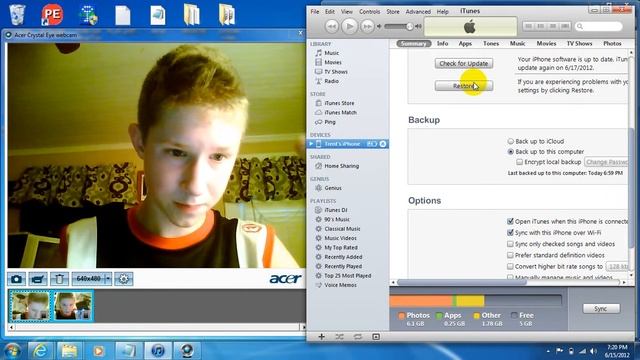Image resolution: width=640 pixels, height=360 pixels.
Task: Open Music in the iTunes library
Action: pyautogui.click(x=332, y=53)
